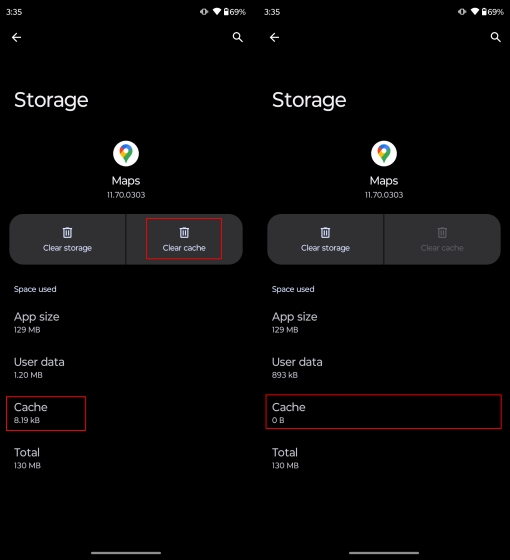Image resolution: width=510 pixels, height=560 pixels.
Task: Tap Maps app icon on left screen
Action: click(126, 154)
